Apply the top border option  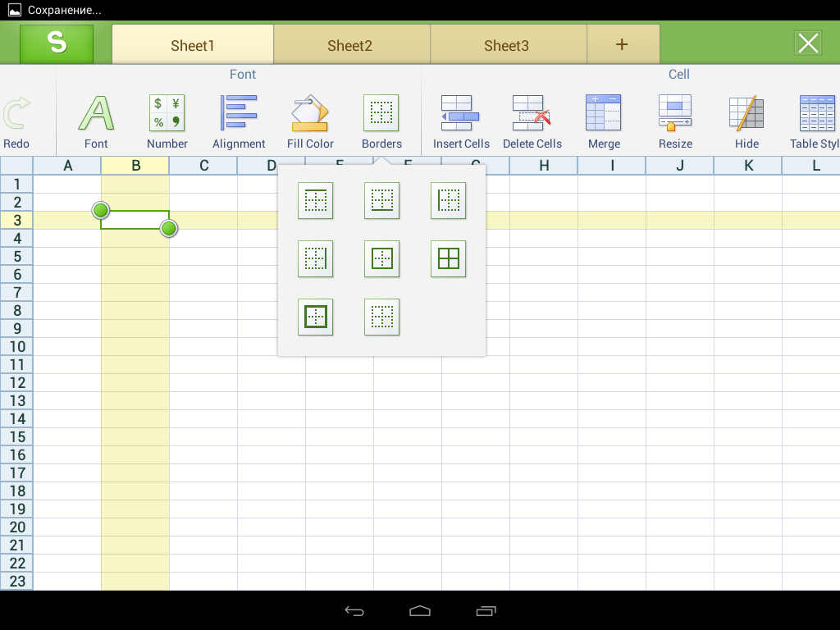(316, 201)
